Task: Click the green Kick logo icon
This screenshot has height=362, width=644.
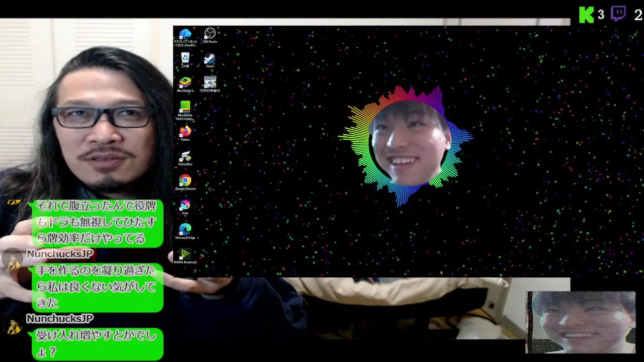Action: (x=586, y=15)
